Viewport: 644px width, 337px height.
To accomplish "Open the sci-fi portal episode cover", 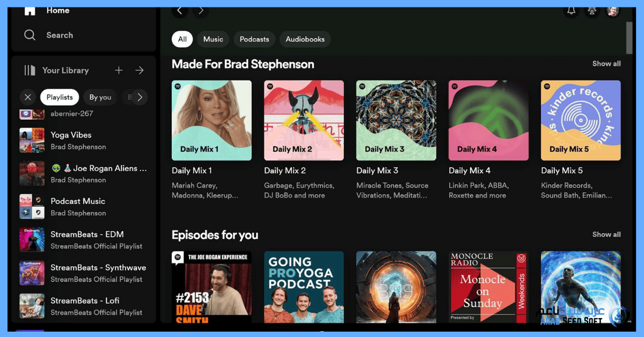I will (x=396, y=287).
